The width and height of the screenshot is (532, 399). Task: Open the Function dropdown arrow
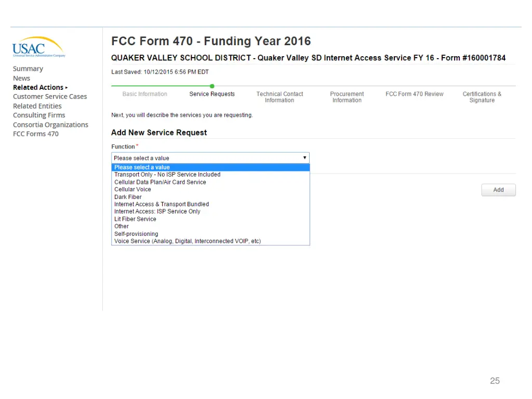click(304, 158)
